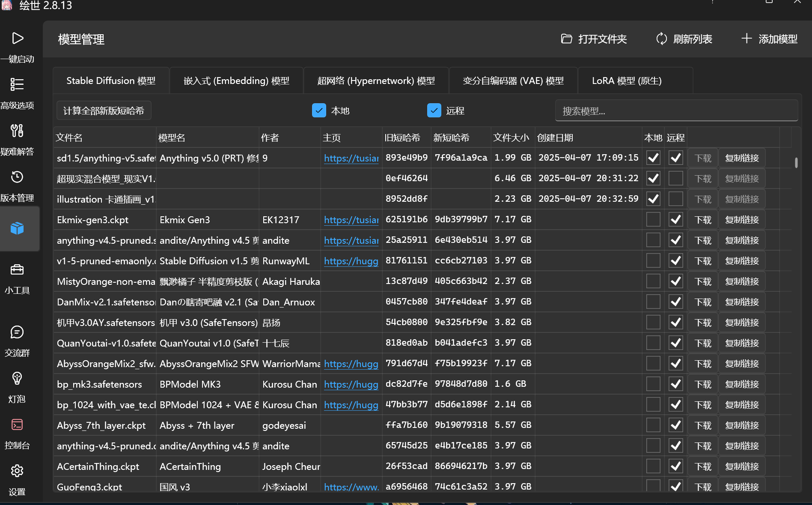This screenshot has height=505, width=812.
Task: Switch to LoRA 模型 (原生) tab
Action: (x=635, y=81)
